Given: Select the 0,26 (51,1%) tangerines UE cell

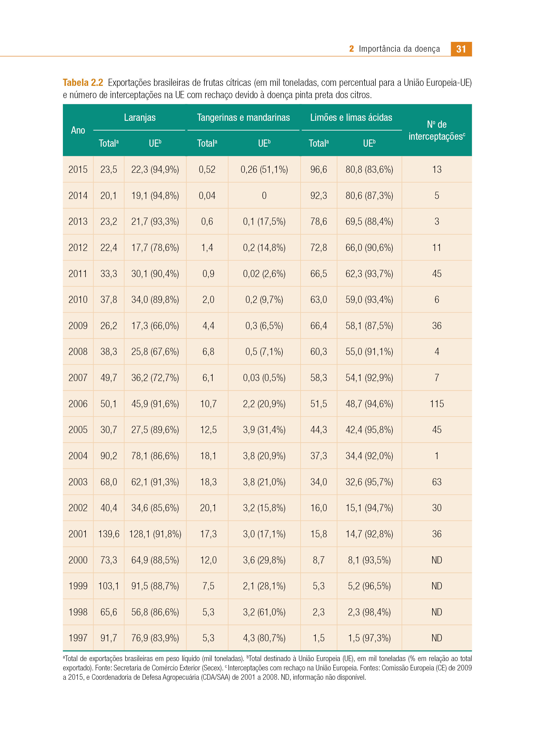Looking at the screenshot, I should click(264, 169).
